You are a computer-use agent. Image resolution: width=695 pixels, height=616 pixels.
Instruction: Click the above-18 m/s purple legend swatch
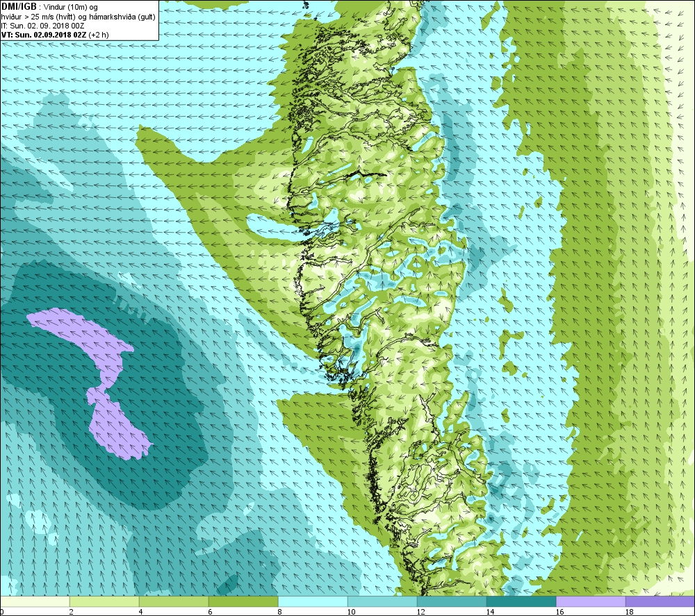pos(660,601)
